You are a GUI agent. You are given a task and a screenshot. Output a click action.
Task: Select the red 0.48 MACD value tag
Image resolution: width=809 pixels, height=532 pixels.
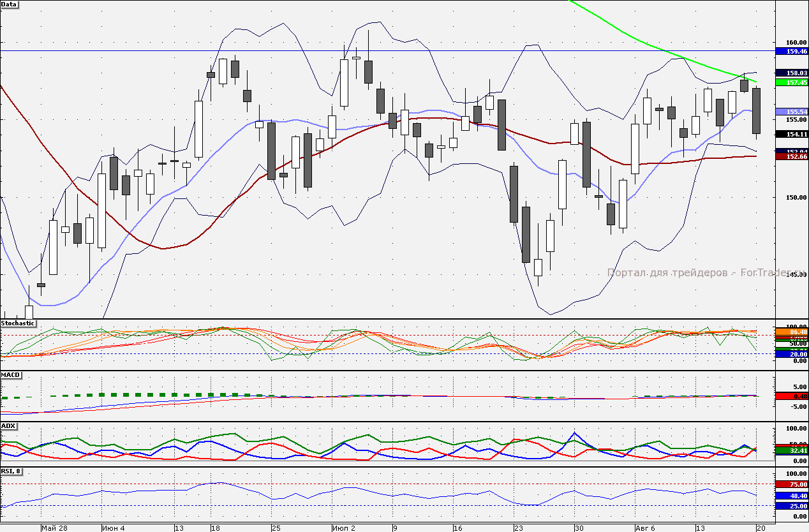[791, 396]
